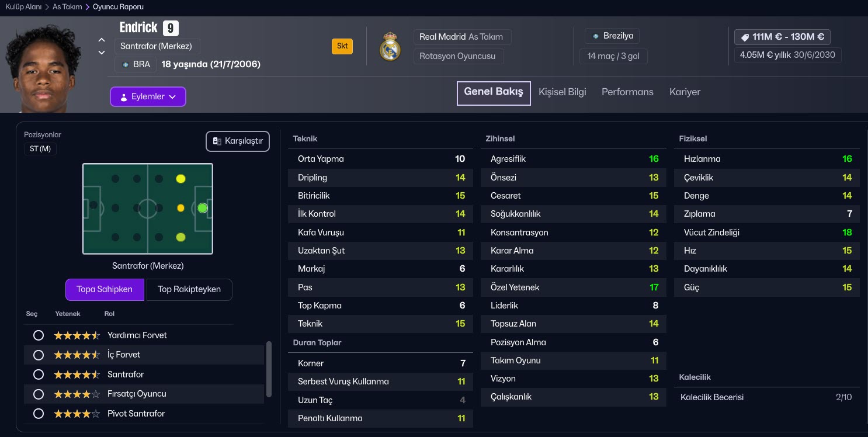Screen dimensions: 868x437
Task: Choose the Pivot Santrafor radio button
Action: tap(39, 414)
